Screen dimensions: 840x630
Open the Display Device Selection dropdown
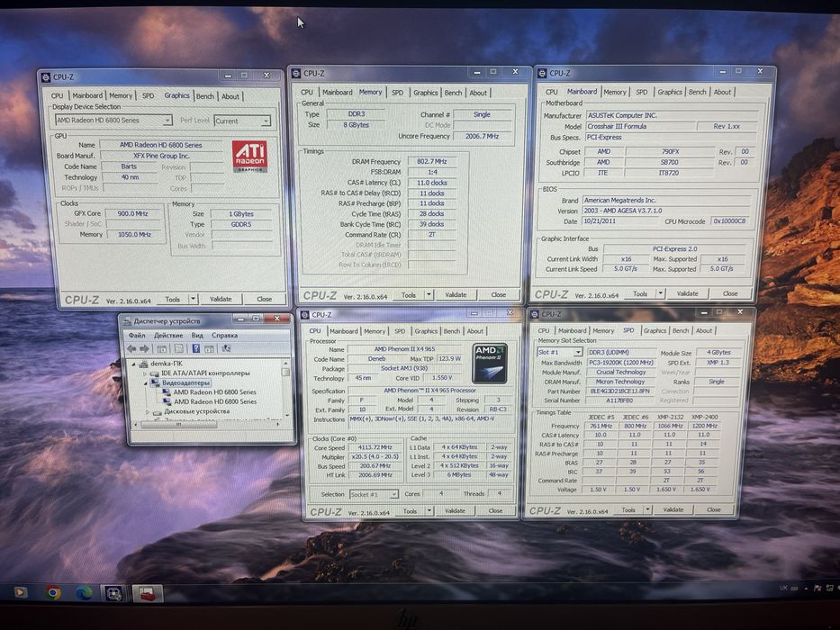tap(113, 121)
